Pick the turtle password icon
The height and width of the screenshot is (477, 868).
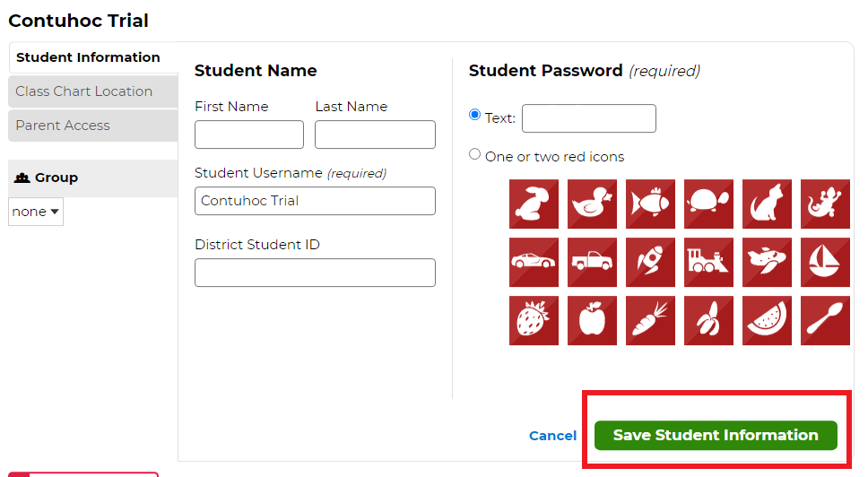[x=708, y=204]
